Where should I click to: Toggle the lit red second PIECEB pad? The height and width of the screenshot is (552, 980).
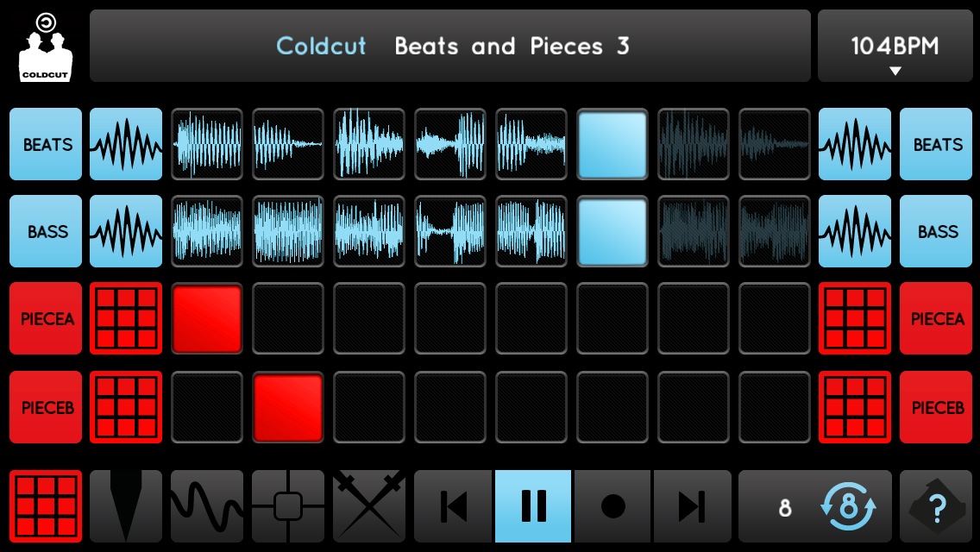(288, 408)
